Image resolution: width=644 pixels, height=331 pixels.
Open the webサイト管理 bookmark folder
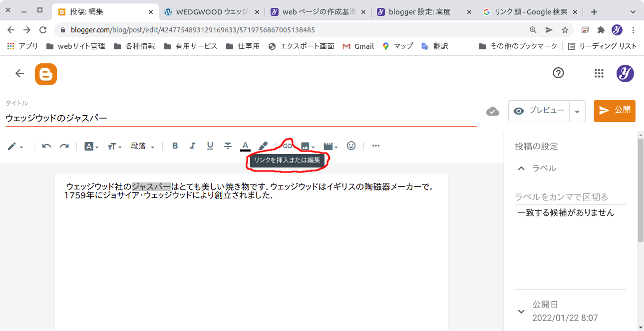click(x=75, y=46)
